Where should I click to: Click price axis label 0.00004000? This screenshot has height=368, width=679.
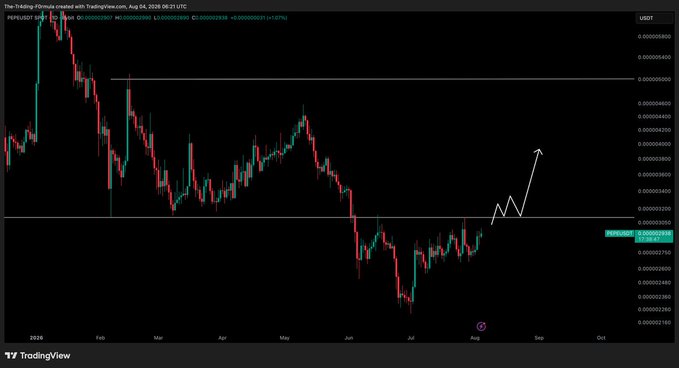tap(655, 144)
